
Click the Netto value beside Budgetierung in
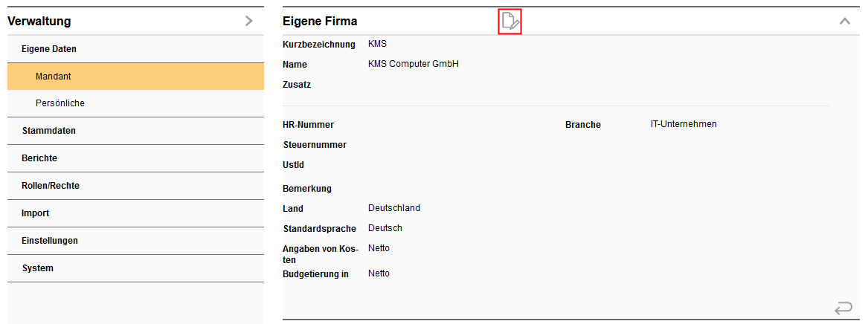click(379, 273)
